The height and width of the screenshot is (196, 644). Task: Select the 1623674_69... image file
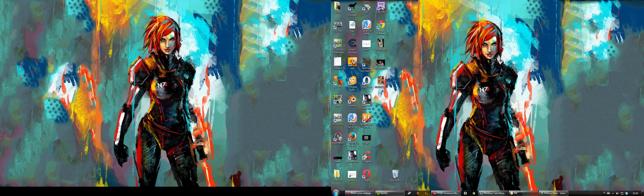pos(381,45)
